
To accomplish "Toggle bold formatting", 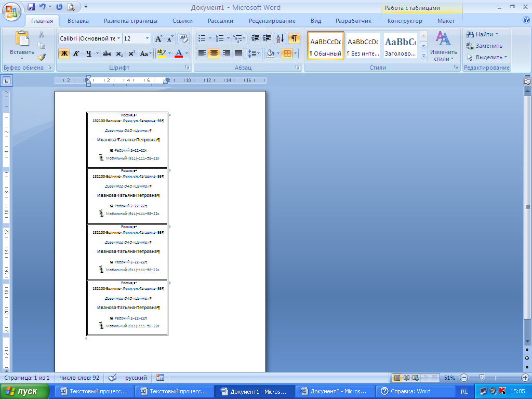I will point(64,54).
